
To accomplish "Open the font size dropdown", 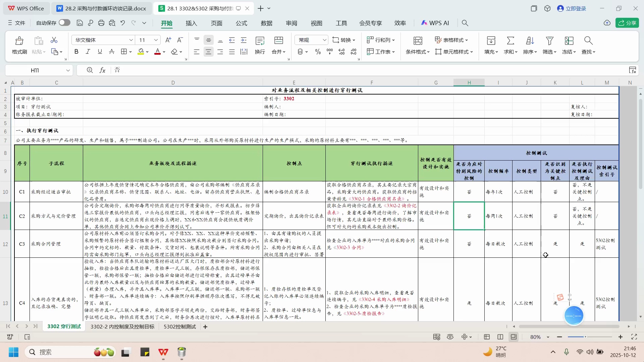I will [156, 40].
